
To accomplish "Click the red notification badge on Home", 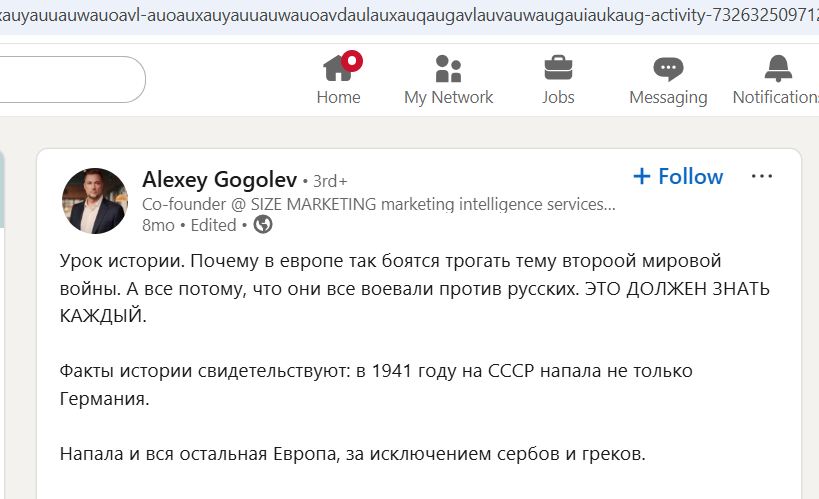I will pos(352,61).
